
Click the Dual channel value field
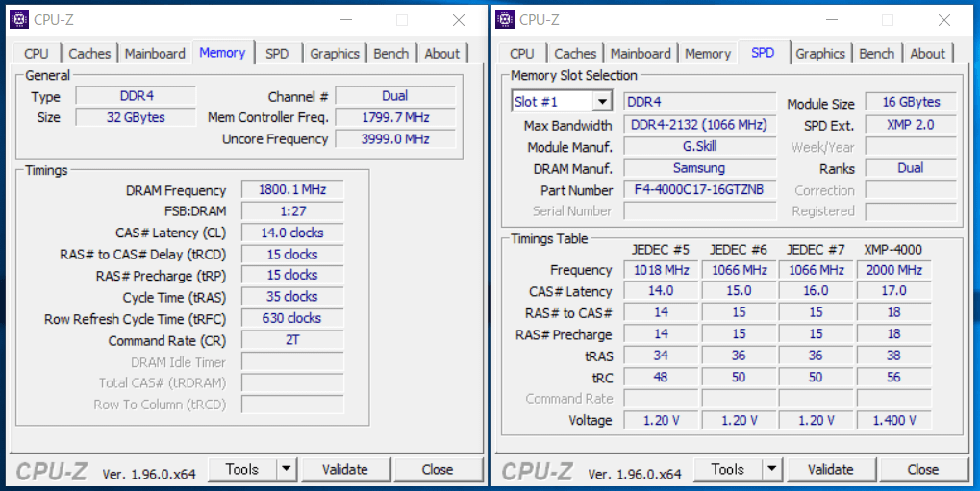click(x=395, y=95)
